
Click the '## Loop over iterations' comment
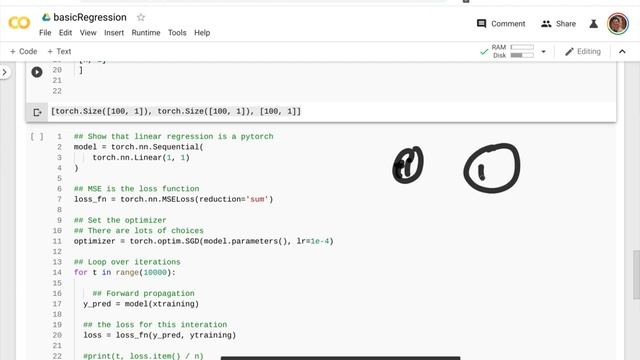(127, 262)
